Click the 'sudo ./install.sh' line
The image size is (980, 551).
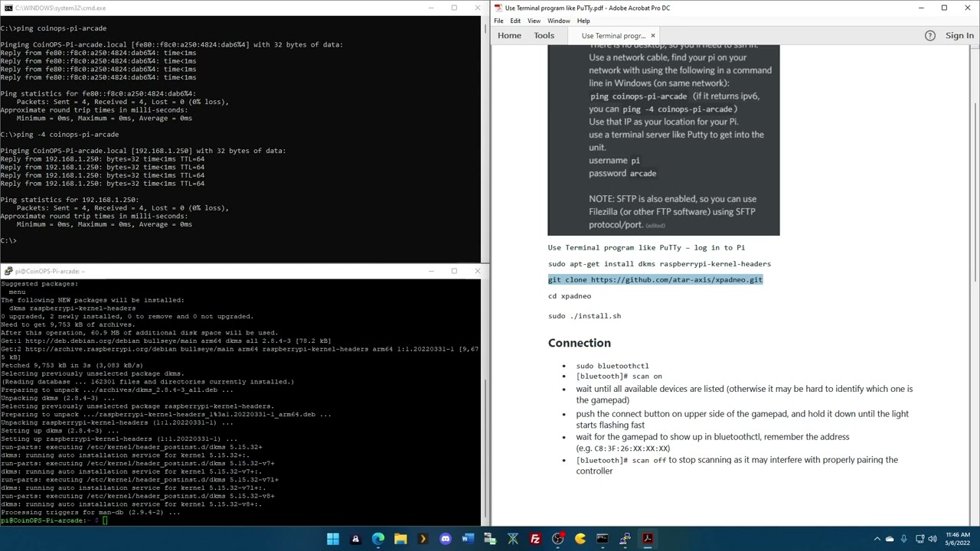click(584, 315)
